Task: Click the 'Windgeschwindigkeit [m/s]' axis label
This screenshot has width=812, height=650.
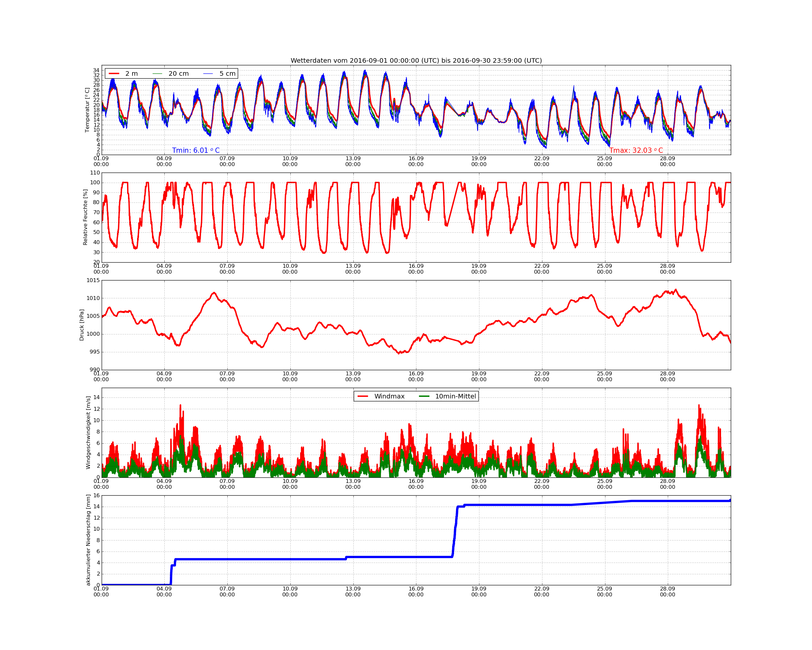Action: point(88,433)
